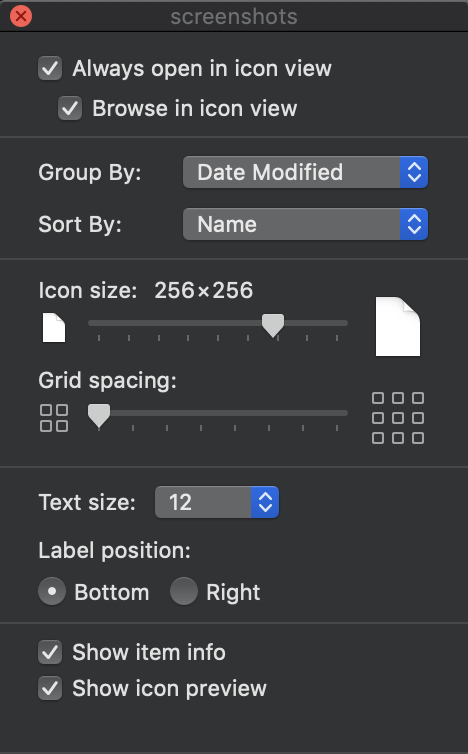
Task: Toggle Always open in icon view checkbox
Action: (50, 68)
